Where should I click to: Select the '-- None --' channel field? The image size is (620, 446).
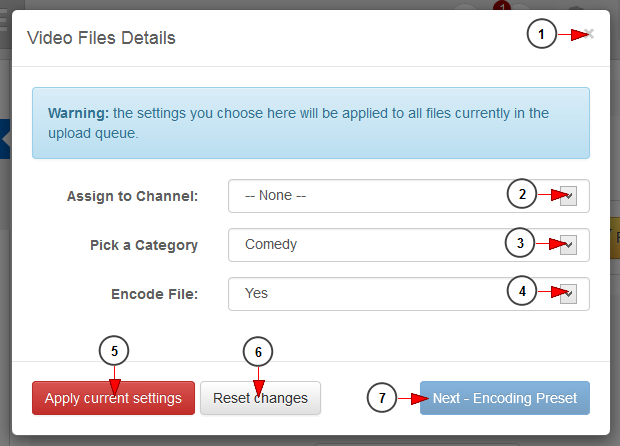tap(409, 196)
